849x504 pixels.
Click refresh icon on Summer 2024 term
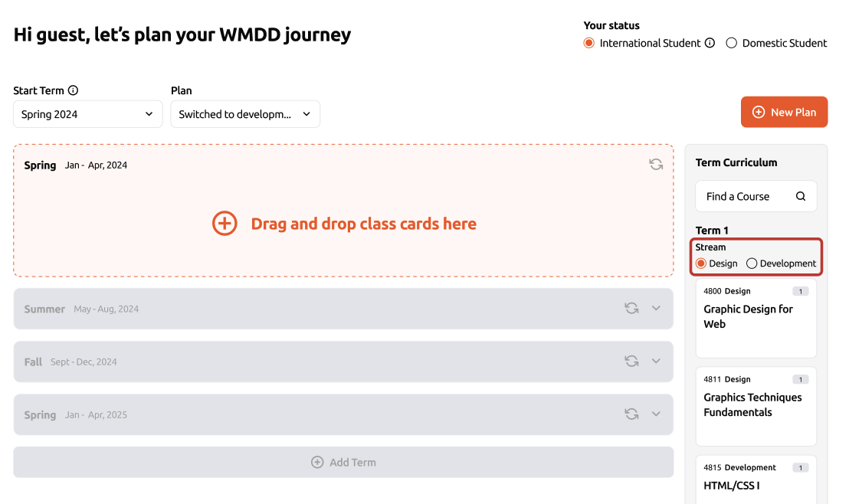(631, 308)
